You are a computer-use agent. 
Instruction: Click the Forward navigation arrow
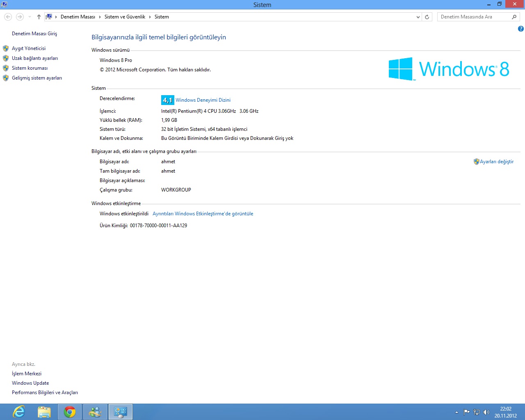tap(20, 17)
